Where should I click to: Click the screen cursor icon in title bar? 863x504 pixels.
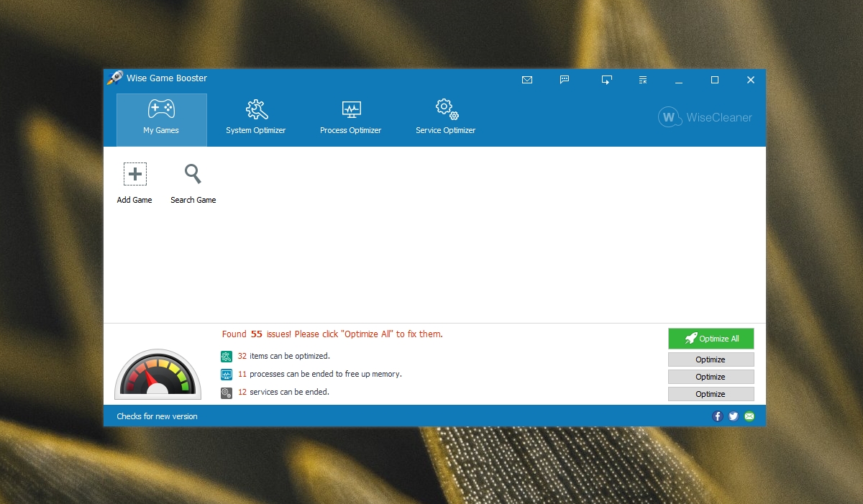[606, 80]
